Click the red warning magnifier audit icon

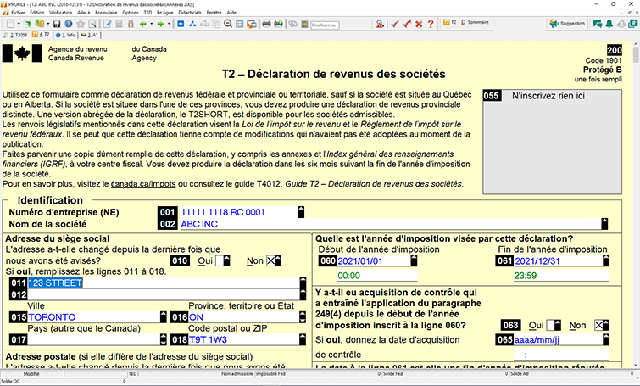point(380,24)
